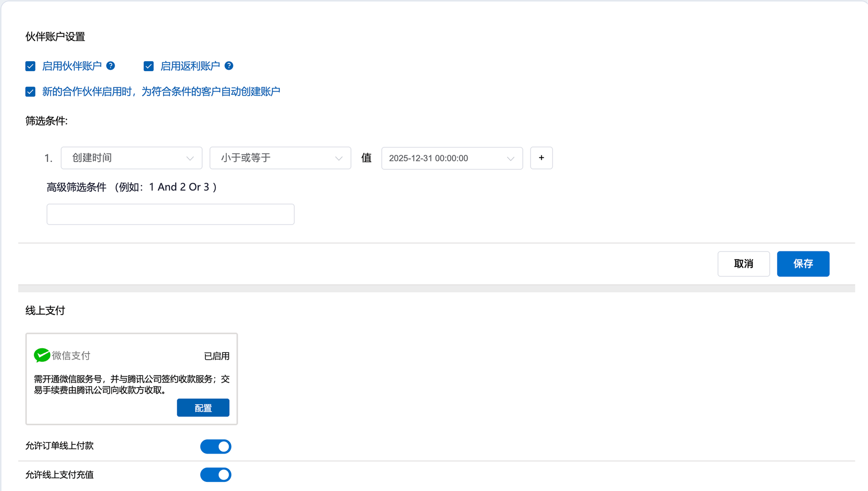Click the 取消 button
This screenshot has height=491, width=868.
click(743, 264)
